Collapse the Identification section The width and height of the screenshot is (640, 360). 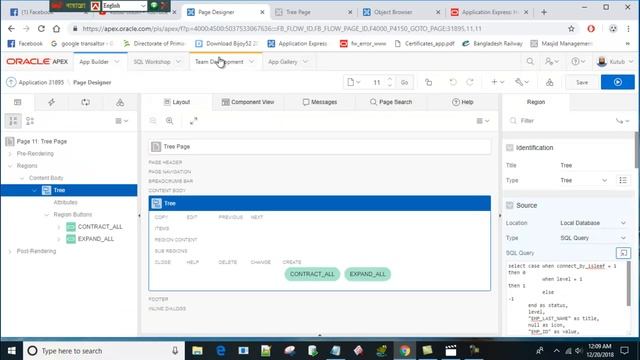pyautogui.click(x=509, y=148)
